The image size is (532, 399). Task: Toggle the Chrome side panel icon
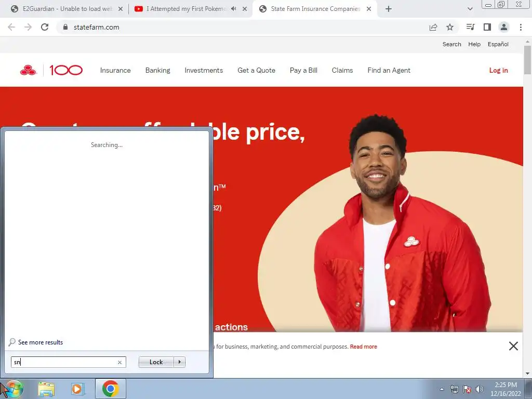pos(487,27)
